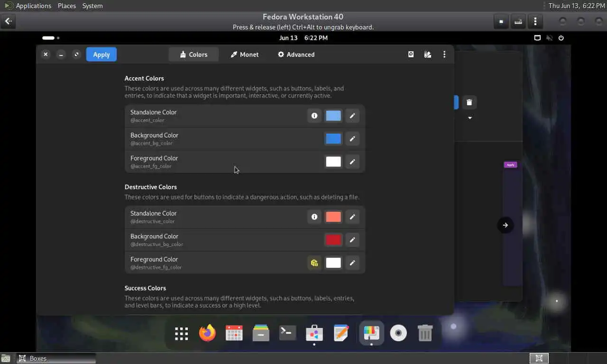Open destructive Background Color red swatch
This screenshot has height=364, width=607.
coord(333,240)
